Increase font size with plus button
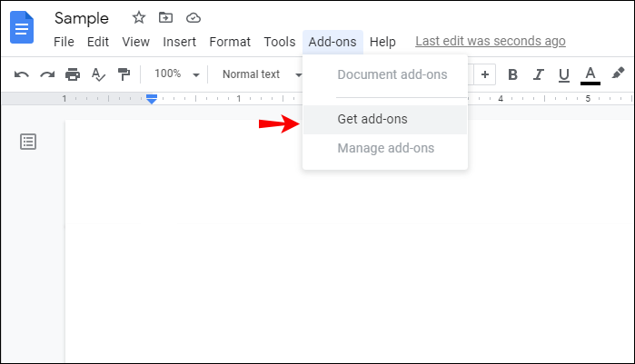Screen dimensions: 635x364 coord(486,74)
